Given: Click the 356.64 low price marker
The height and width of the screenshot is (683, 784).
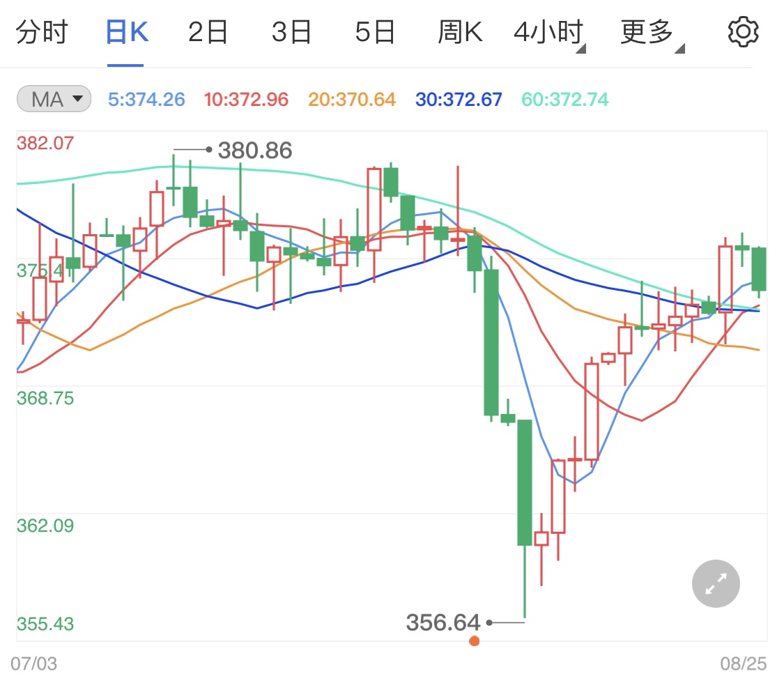Looking at the screenshot, I should [x=444, y=623].
